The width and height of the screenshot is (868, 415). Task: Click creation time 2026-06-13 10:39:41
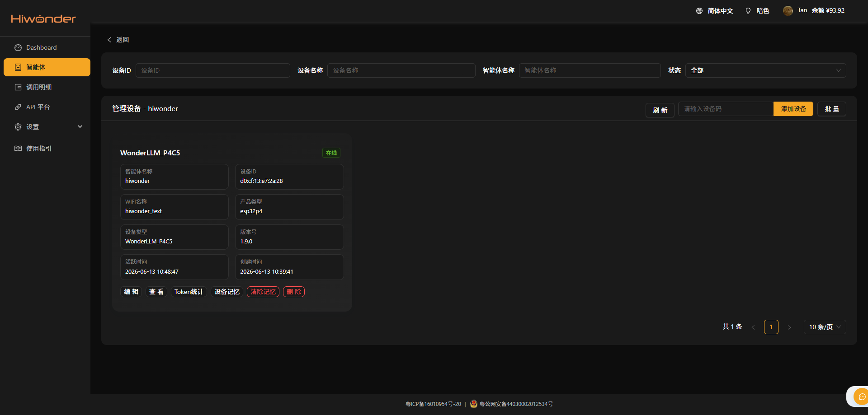point(267,272)
